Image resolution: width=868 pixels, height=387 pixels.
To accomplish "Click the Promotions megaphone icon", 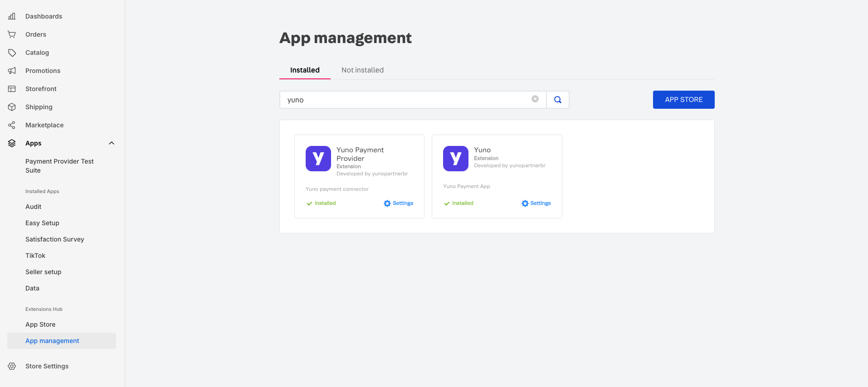I will (12, 71).
